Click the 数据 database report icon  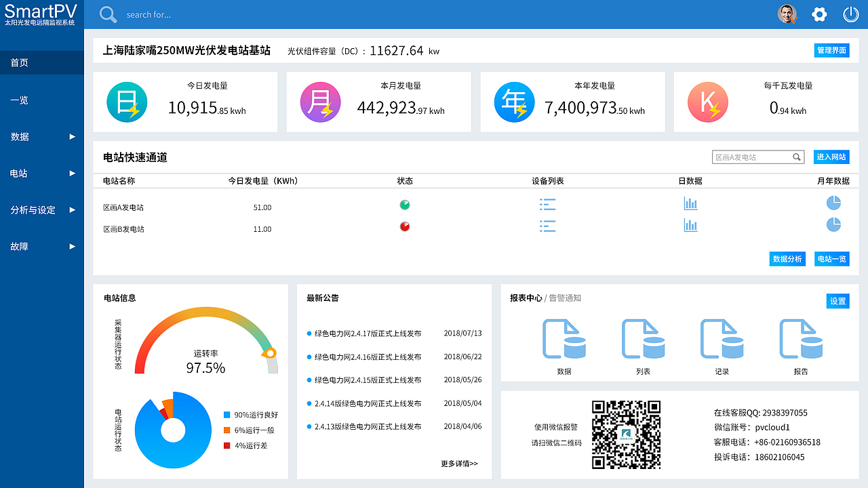[x=565, y=339]
